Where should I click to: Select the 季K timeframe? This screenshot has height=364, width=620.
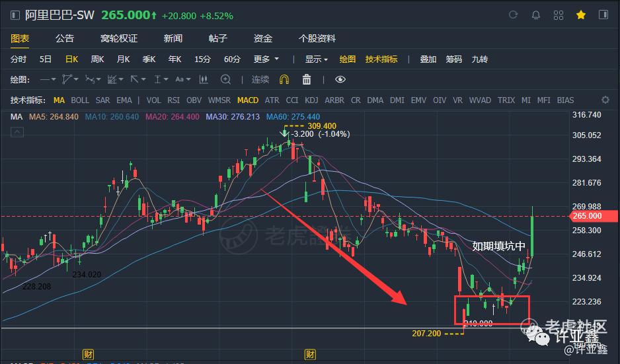click(149, 59)
